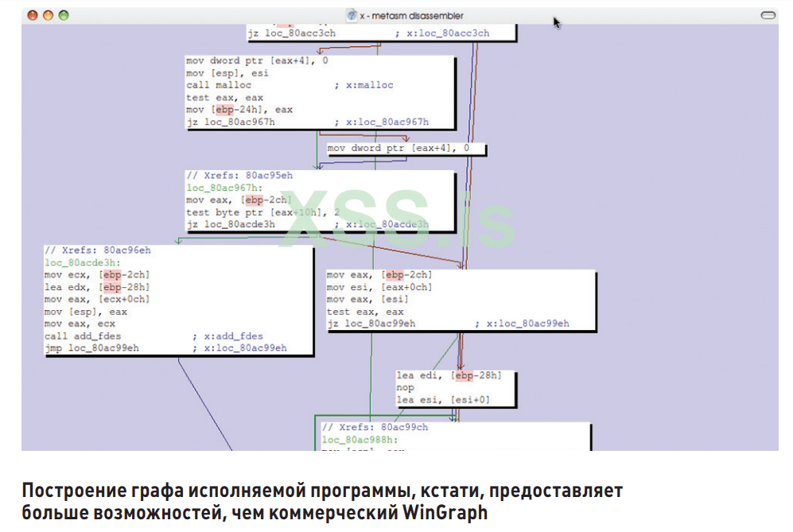Click the '; x:add_fdes' comment
The height and width of the screenshot is (532, 793).
(x=228, y=336)
